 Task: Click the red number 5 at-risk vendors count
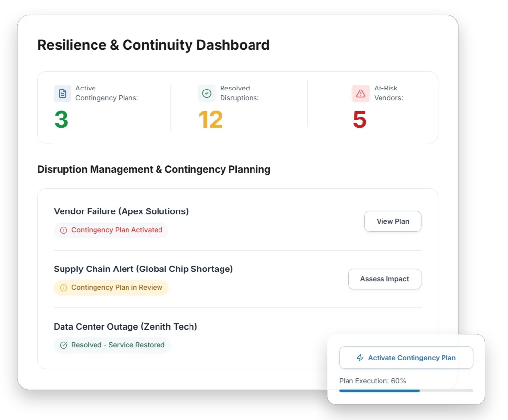pos(360,120)
